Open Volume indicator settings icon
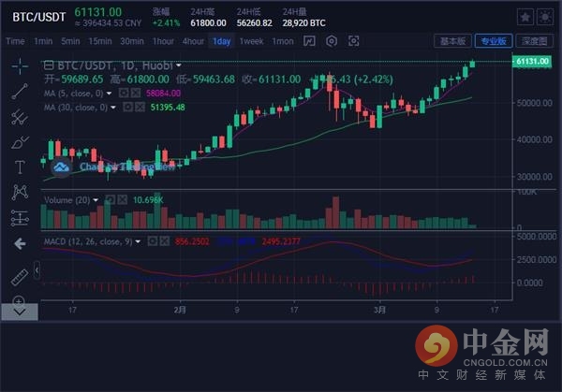This screenshot has width=562, height=392. coord(111,199)
